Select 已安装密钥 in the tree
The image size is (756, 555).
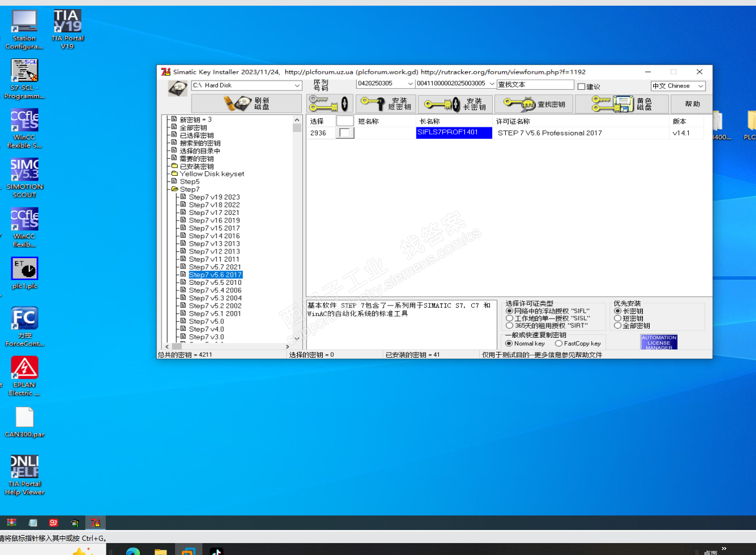197,167
